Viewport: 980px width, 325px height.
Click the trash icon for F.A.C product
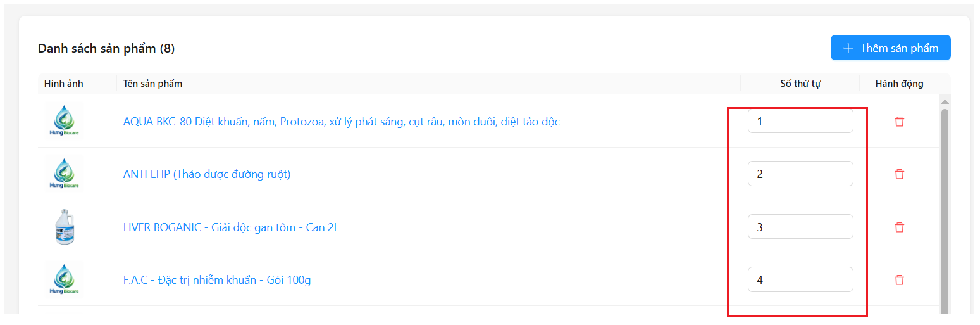[x=899, y=279]
